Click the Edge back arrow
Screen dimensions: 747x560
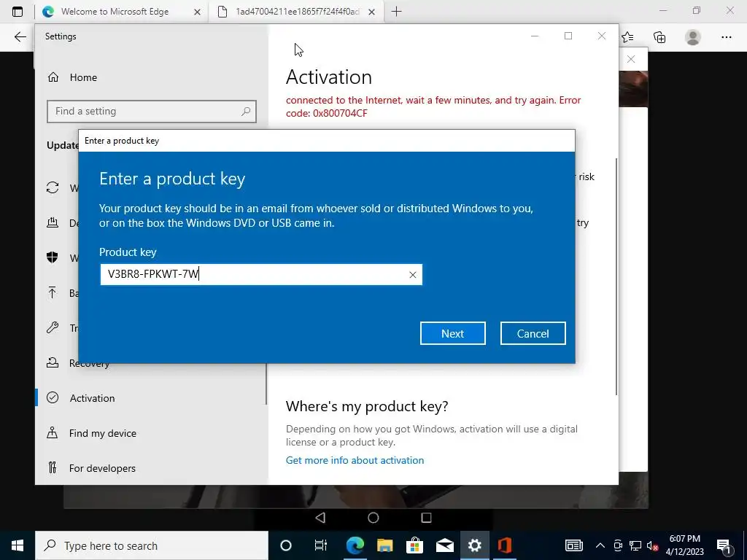tap(20, 37)
